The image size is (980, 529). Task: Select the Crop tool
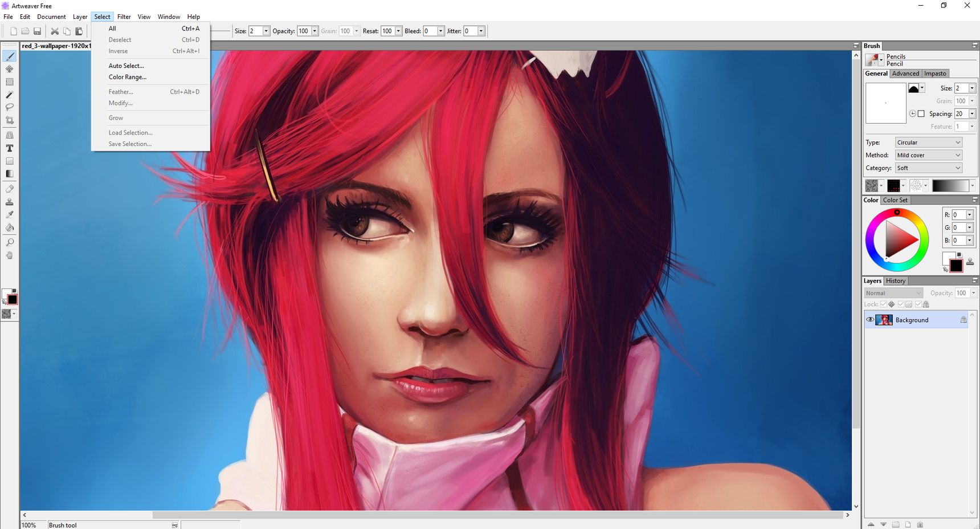click(x=10, y=120)
